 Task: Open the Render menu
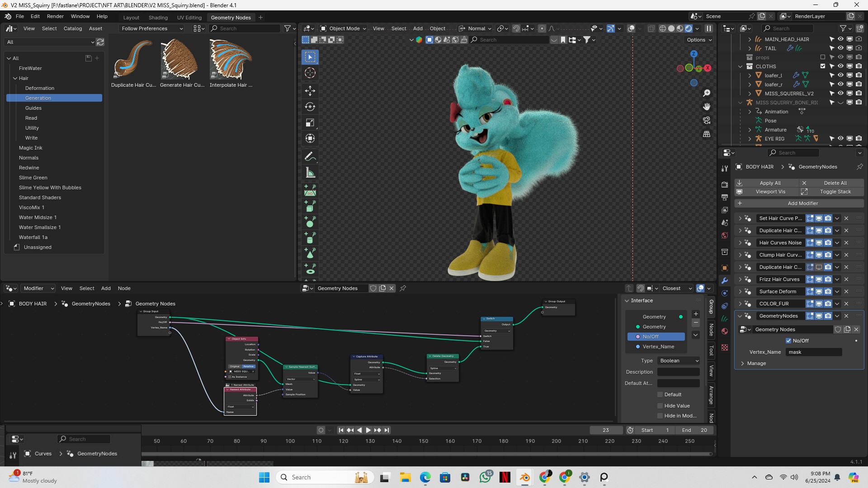55,16
